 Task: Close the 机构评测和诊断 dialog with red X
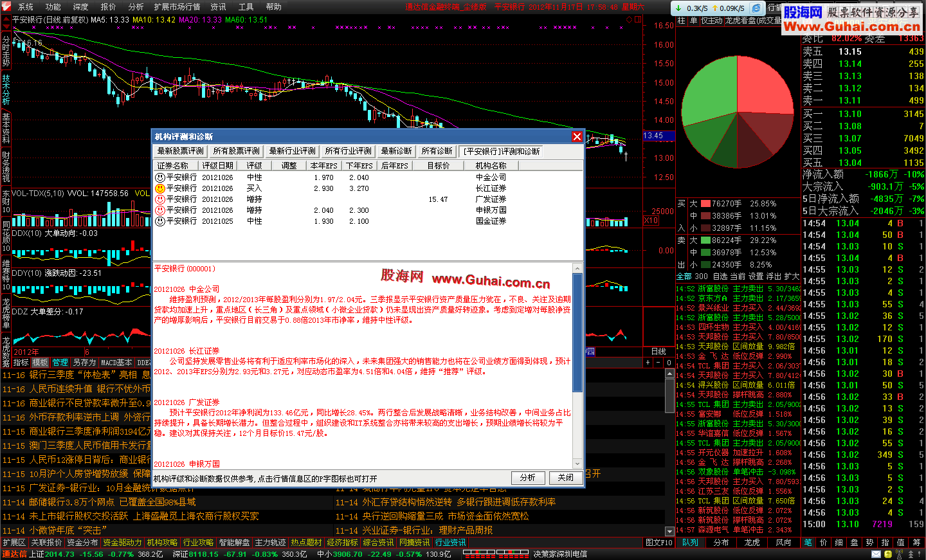click(577, 136)
